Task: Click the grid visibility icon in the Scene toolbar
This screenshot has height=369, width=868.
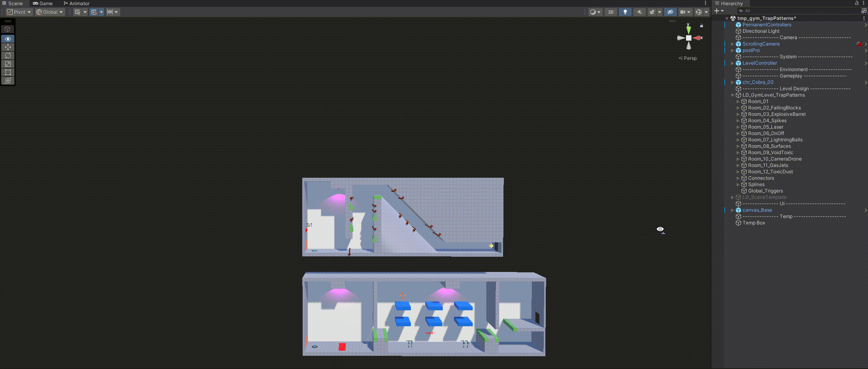Action: pos(77,12)
